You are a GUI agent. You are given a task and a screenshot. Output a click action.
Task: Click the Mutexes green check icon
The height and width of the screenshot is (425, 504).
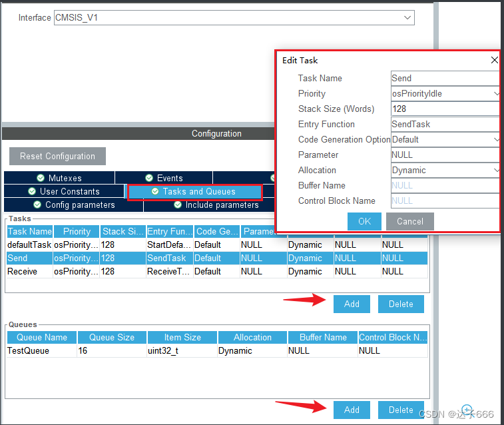click(41, 178)
